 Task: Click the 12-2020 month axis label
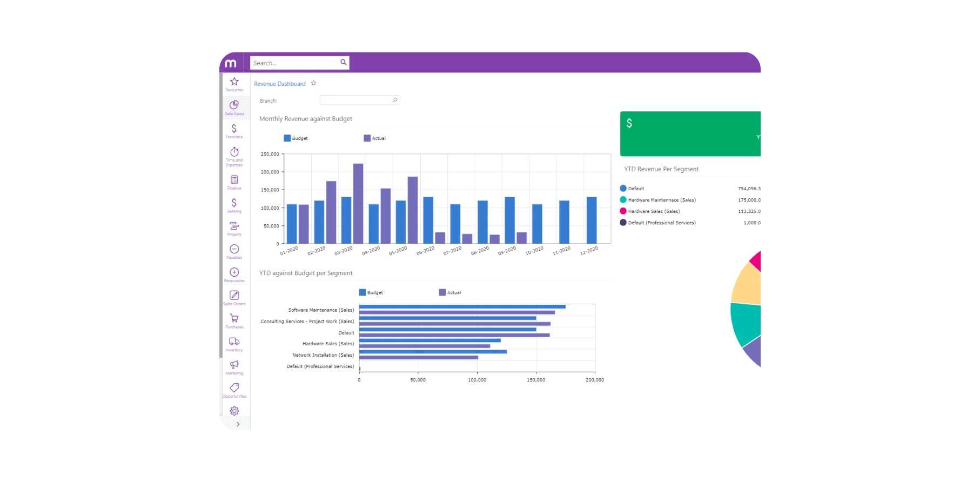point(589,251)
